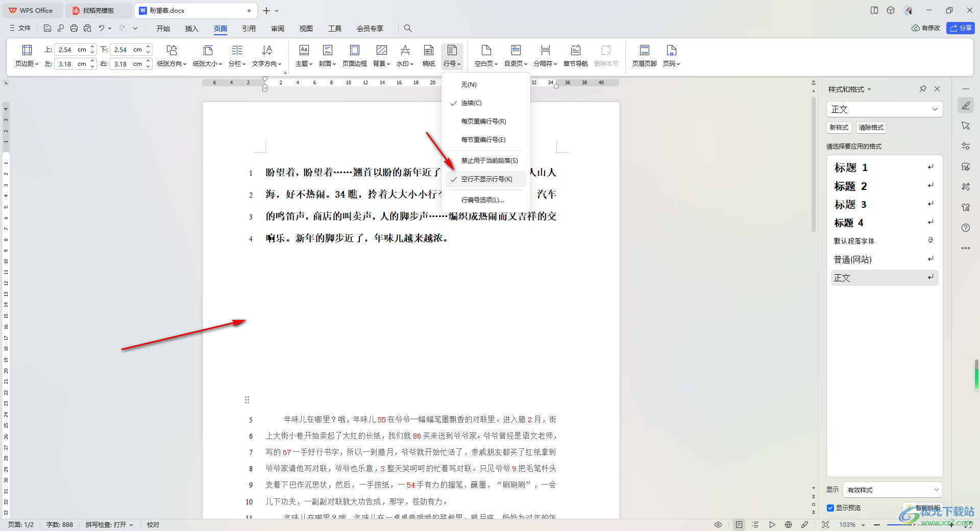The image size is (980, 531).
Task: Click the Print icon in quick toolbar
Action: 74,28
